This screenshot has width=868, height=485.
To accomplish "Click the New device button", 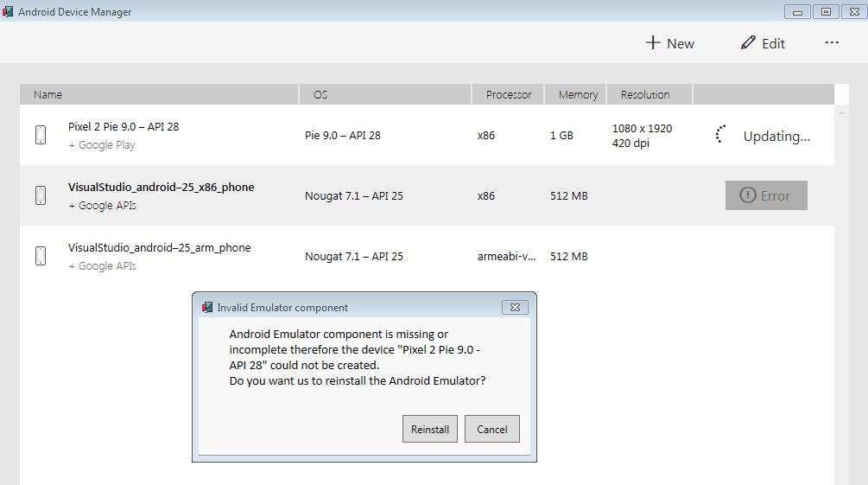I will pyautogui.click(x=669, y=43).
